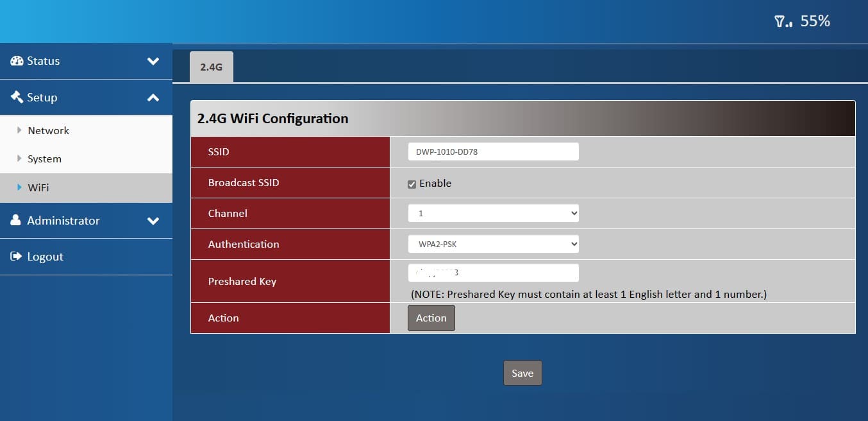
Task: Click the arrow icon beside Network
Action: click(x=19, y=130)
